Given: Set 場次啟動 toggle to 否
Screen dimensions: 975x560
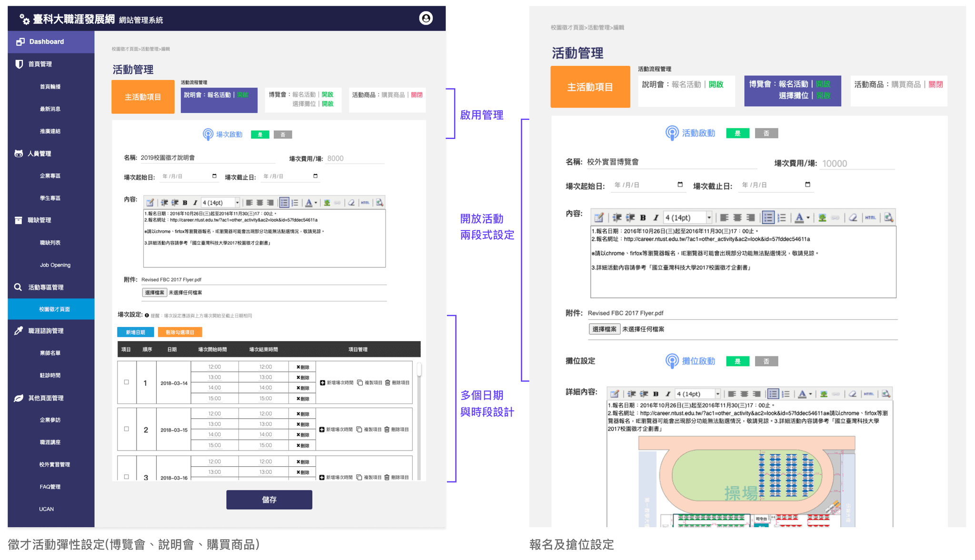Looking at the screenshot, I should coord(283,135).
